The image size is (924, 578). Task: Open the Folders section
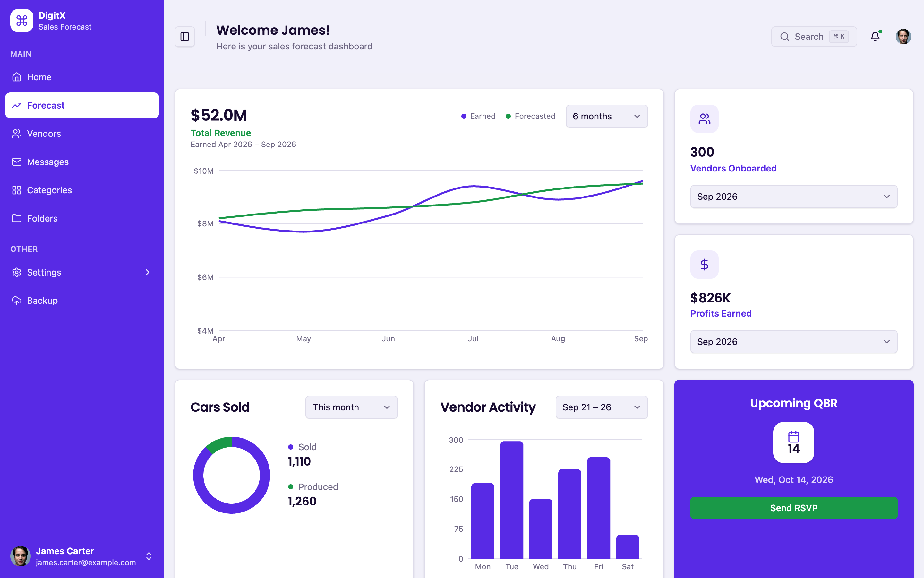click(82, 218)
